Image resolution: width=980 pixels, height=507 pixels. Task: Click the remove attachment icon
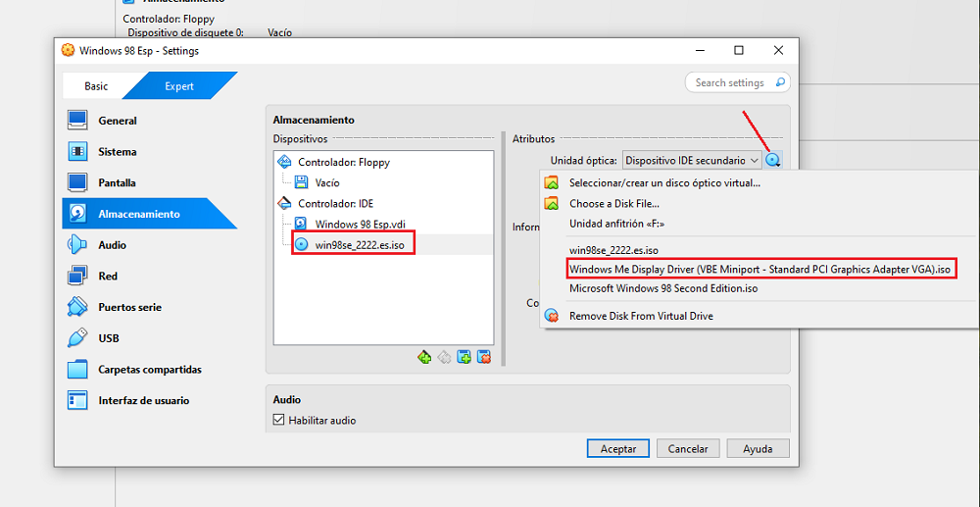[483, 357]
